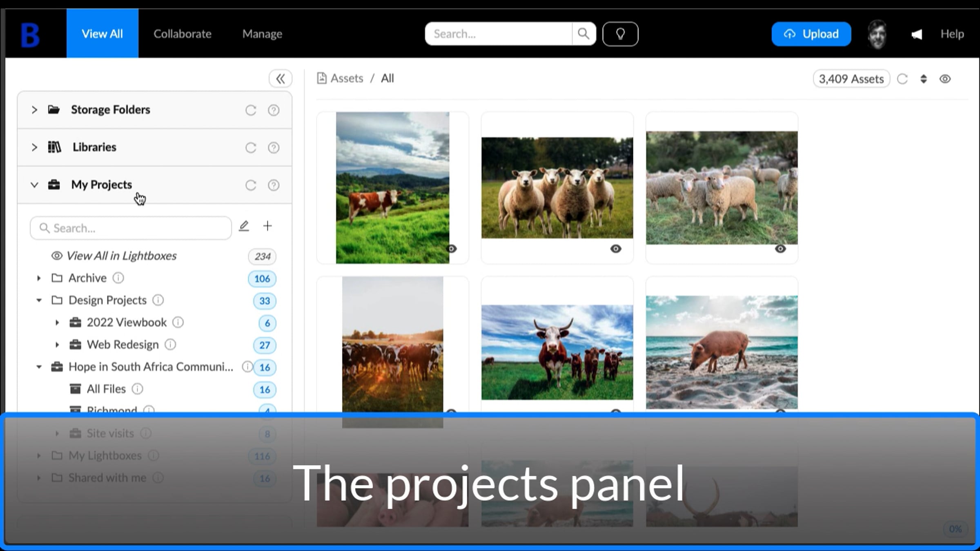Open the lightbulb suggestions button
The width and height of the screenshot is (980, 551).
pyautogui.click(x=620, y=34)
